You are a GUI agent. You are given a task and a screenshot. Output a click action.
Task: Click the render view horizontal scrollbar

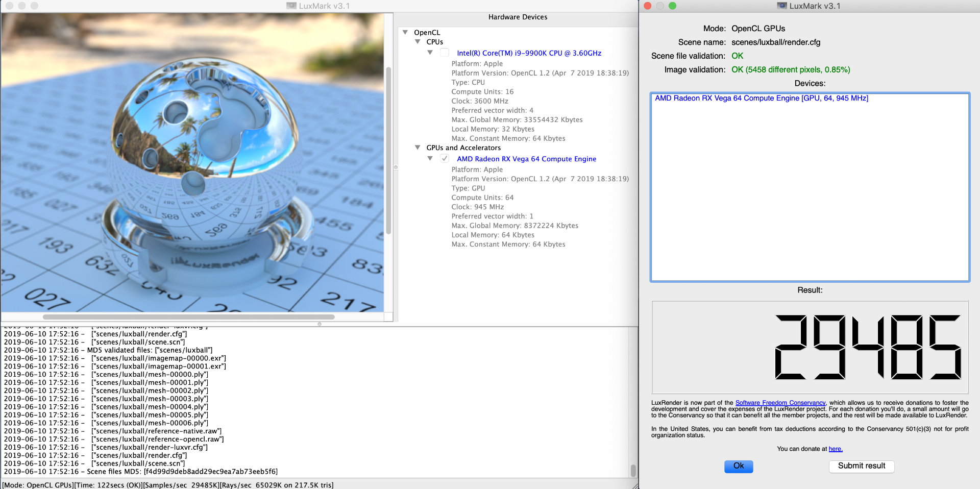point(189,317)
